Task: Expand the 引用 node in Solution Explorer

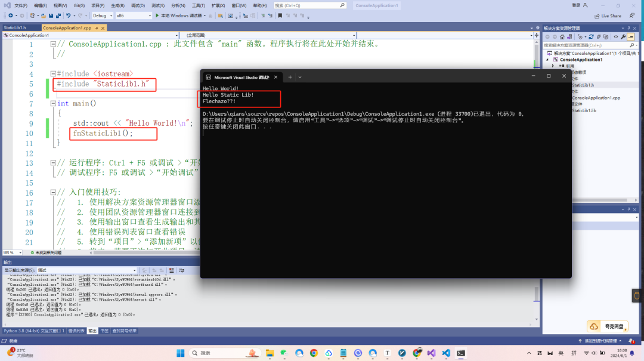Action: tap(553, 66)
